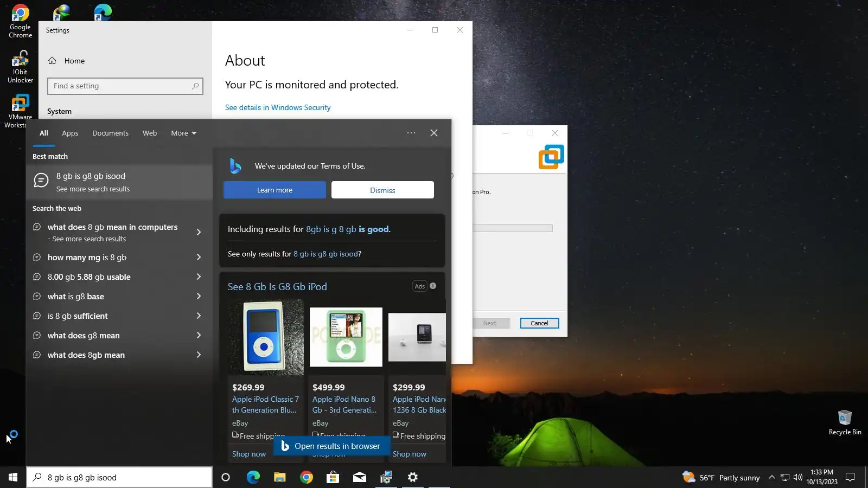868x488 pixels.
Task: Open the search panel's three-dot options menu
Action: pyautogui.click(x=411, y=133)
